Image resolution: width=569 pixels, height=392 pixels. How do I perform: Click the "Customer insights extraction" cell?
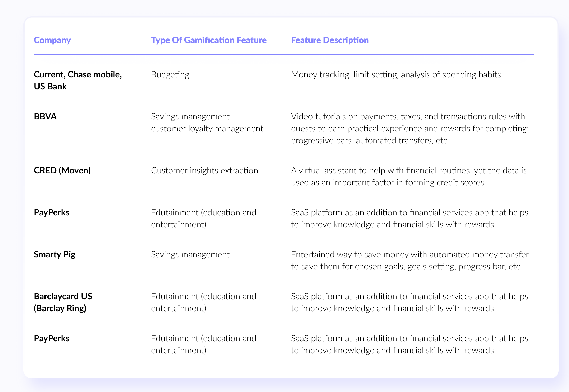click(x=204, y=170)
